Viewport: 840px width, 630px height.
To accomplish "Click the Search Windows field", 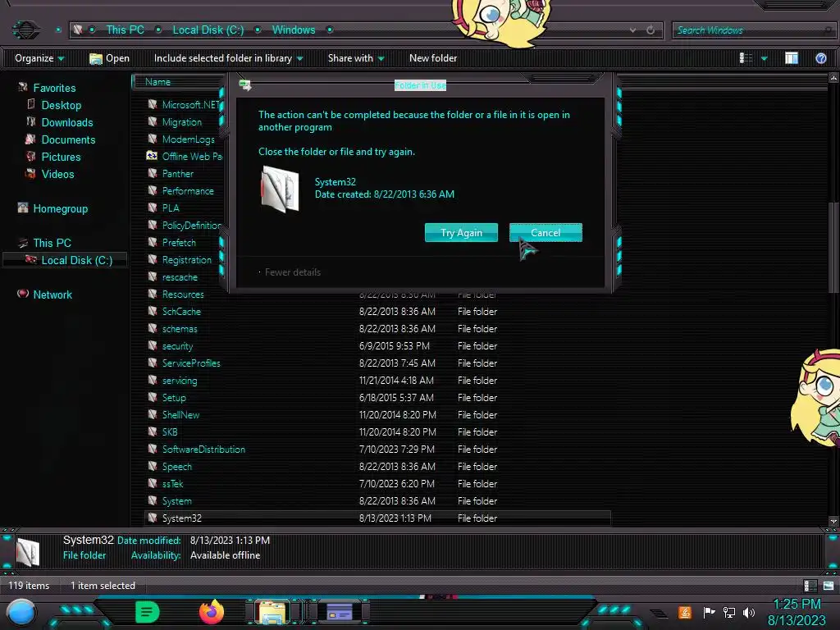I will pos(752,30).
